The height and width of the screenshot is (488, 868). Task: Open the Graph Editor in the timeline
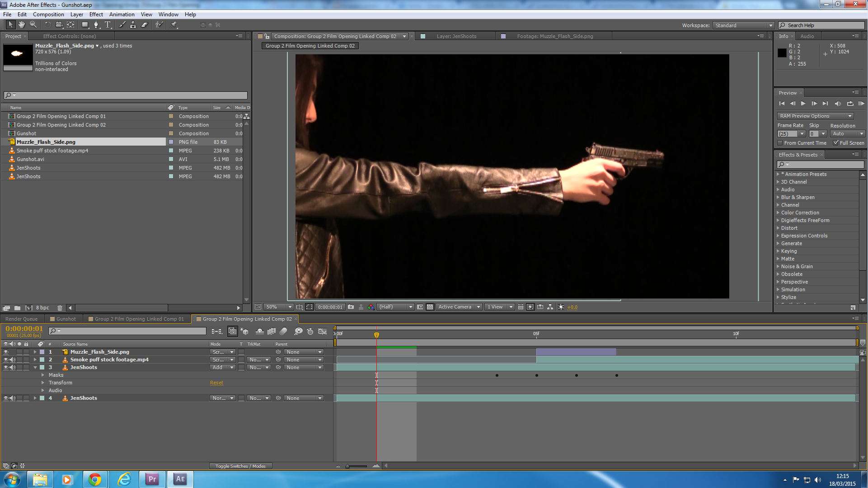tap(322, 332)
